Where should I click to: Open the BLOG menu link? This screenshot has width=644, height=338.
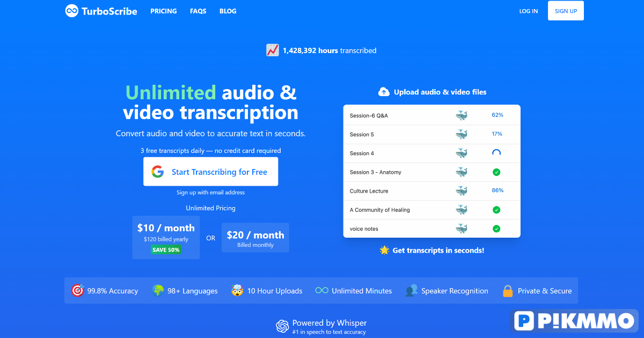tap(228, 11)
